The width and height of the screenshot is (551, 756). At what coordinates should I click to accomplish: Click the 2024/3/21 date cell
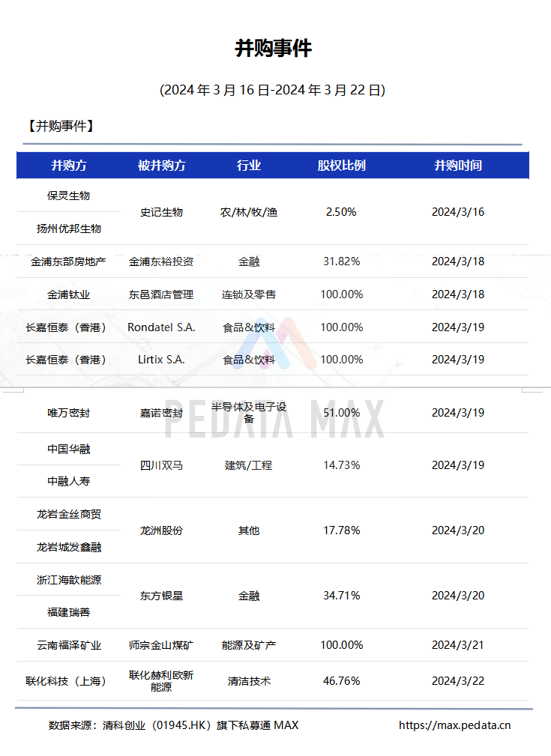click(458, 645)
